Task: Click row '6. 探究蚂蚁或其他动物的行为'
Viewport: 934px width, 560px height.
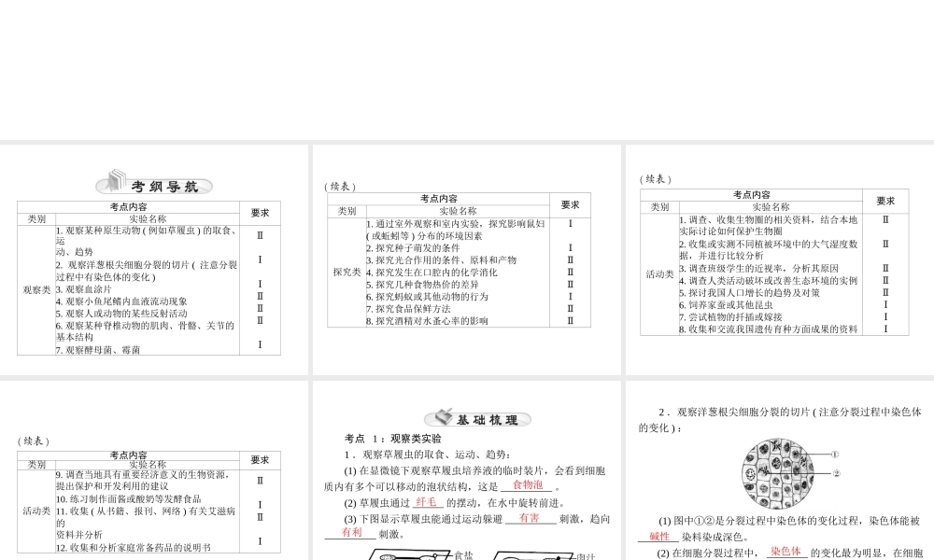Action: (427, 297)
